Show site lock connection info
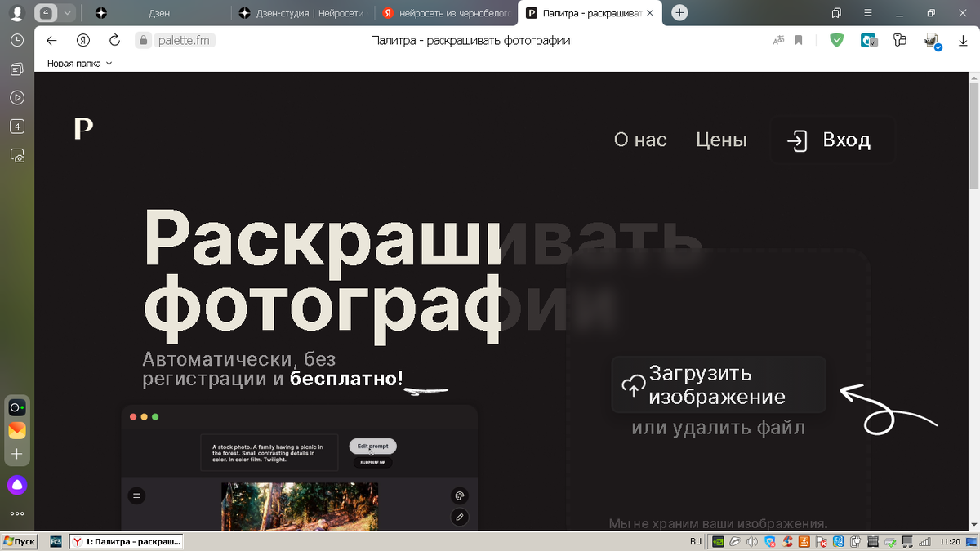 (x=143, y=40)
